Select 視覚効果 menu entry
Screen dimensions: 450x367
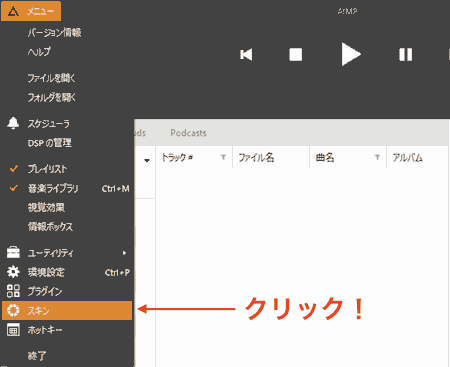click(x=46, y=207)
